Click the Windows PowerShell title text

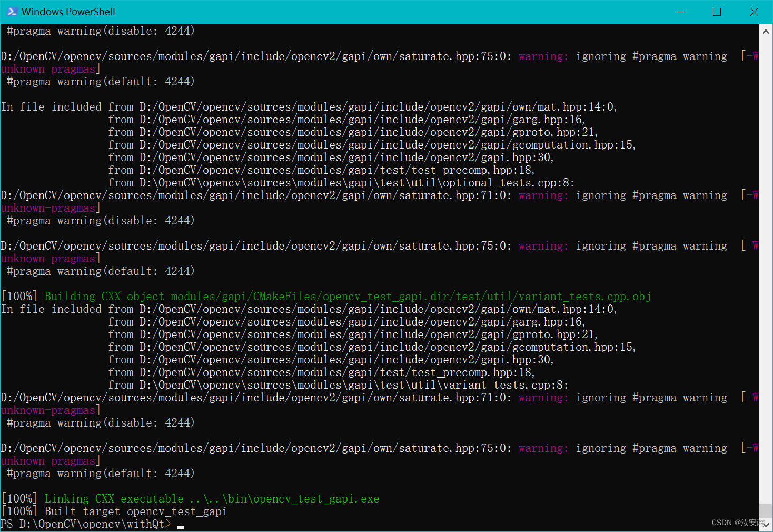68,11
